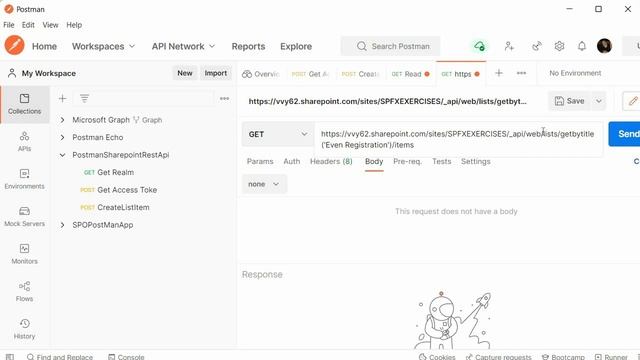The height and width of the screenshot is (360, 640).
Task: Open Monitors in the sidebar
Action: tap(24, 254)
